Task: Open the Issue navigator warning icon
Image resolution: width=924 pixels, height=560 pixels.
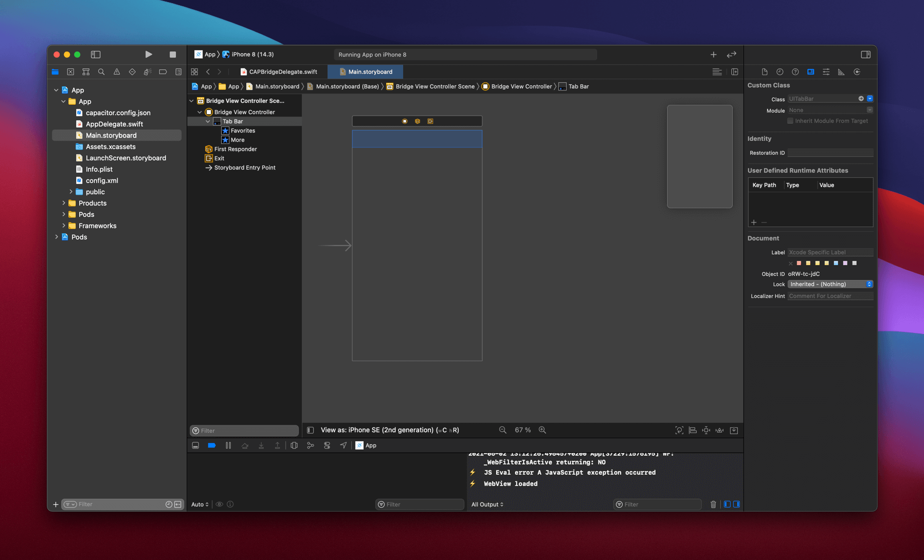Action: tap(117, 72)
